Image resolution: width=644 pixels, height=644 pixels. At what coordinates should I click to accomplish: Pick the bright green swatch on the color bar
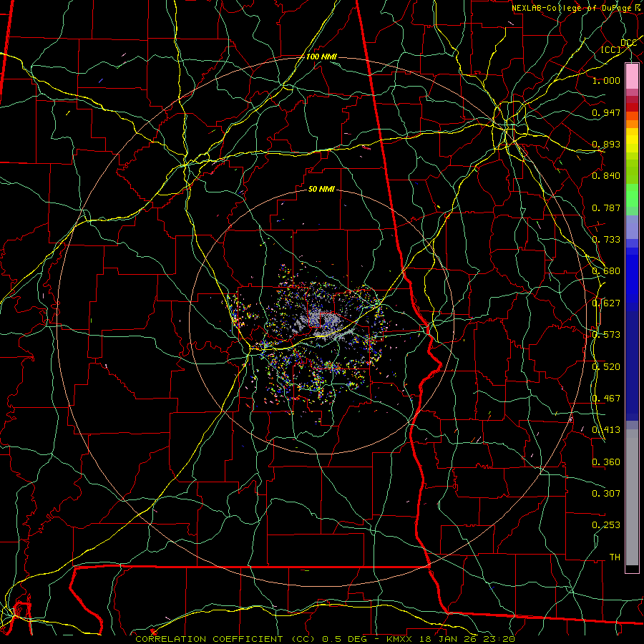(x=632, y=196)
